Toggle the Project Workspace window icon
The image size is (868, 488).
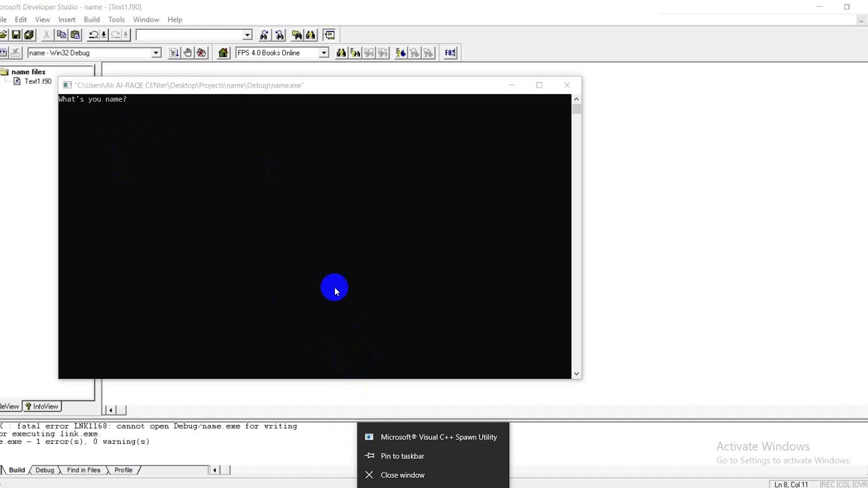(x=330, y=35)
